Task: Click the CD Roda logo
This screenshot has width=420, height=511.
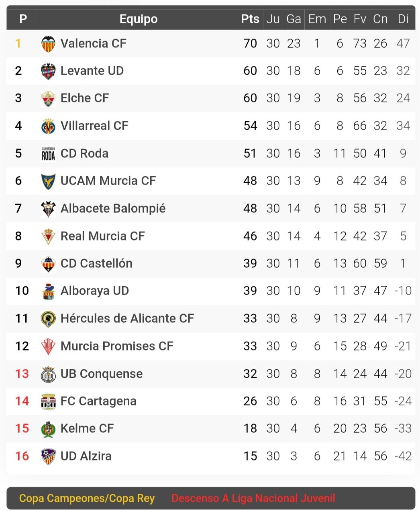Action: 48,153
